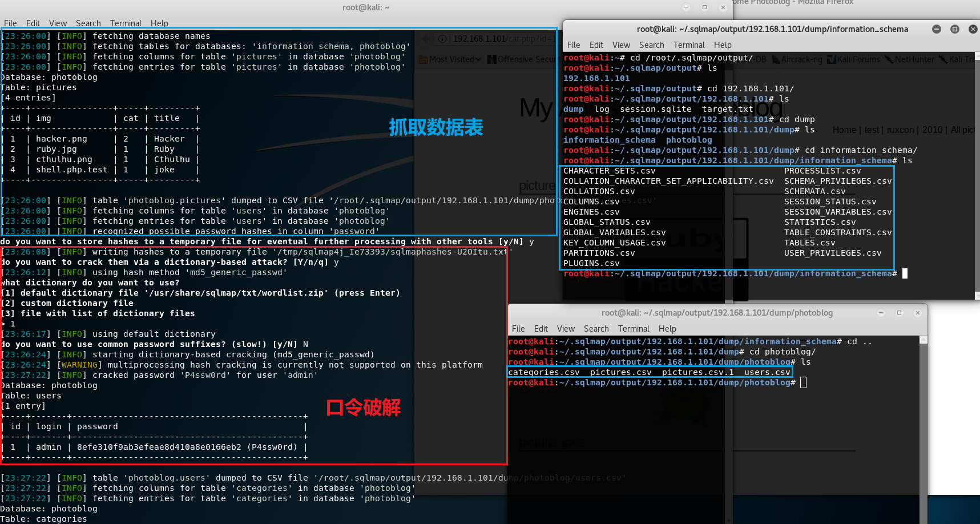The image size is (980, 524).
Task: Open Help menu in photoblog terminal window
Action: click(x=667, y=329)
